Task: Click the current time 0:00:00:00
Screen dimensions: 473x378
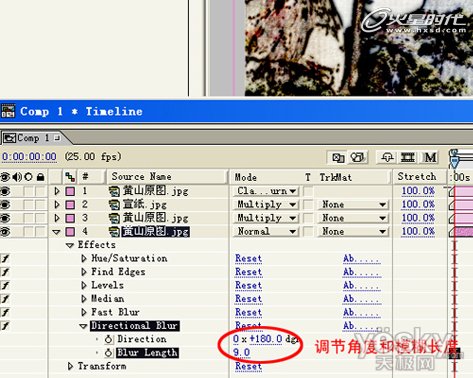Action: click(29, 157)
